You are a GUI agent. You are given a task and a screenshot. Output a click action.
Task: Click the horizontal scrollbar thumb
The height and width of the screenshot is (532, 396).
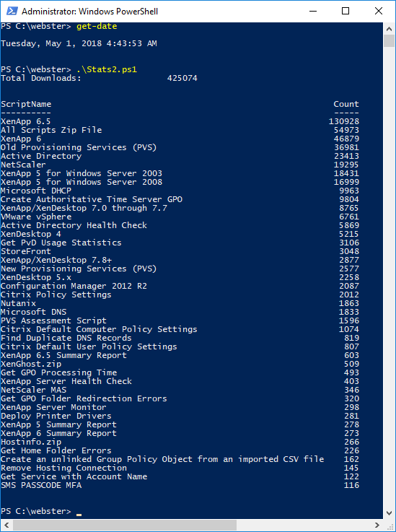point(125,525)
